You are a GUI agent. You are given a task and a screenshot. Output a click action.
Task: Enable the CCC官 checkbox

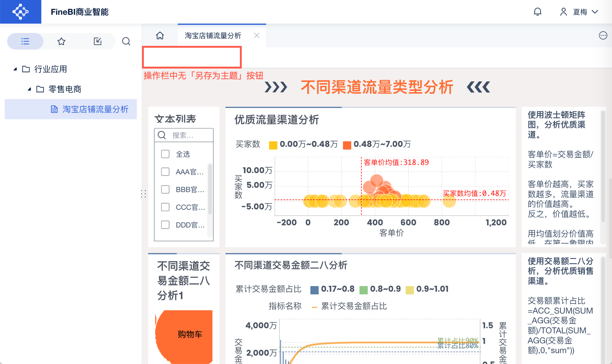tap(165, 207)
